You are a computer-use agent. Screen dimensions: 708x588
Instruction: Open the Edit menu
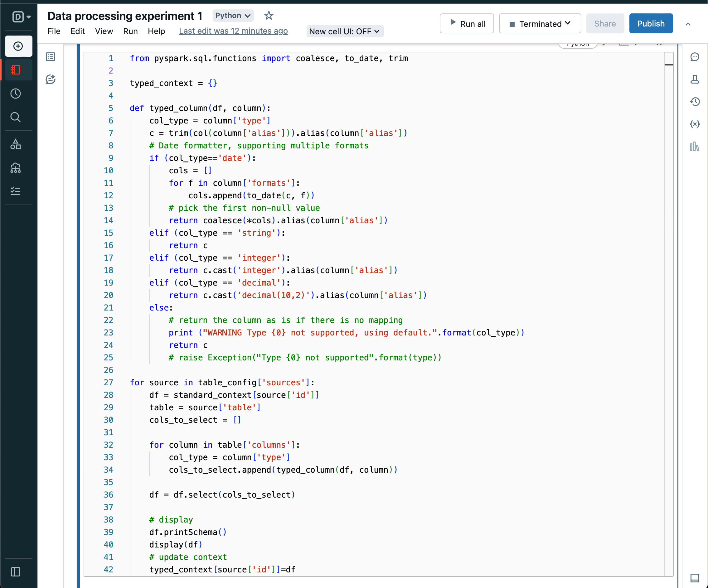coord(78,31)
